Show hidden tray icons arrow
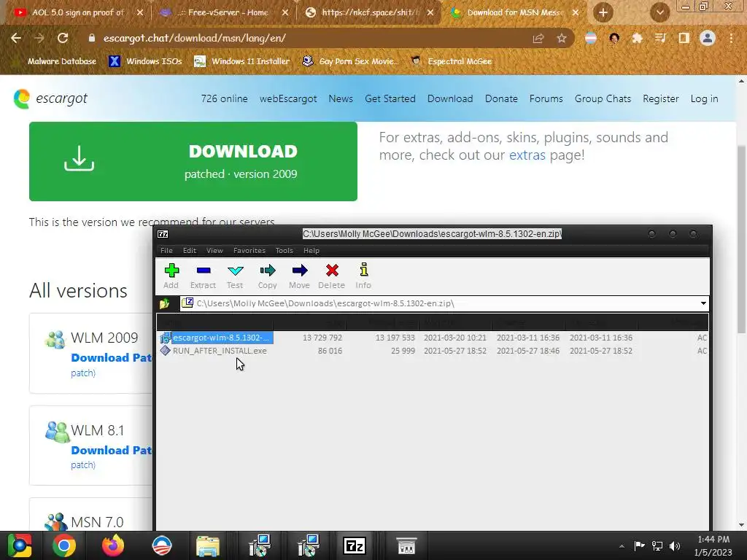The width and height of the screenshot is (747, 560). tap(622, 546)
